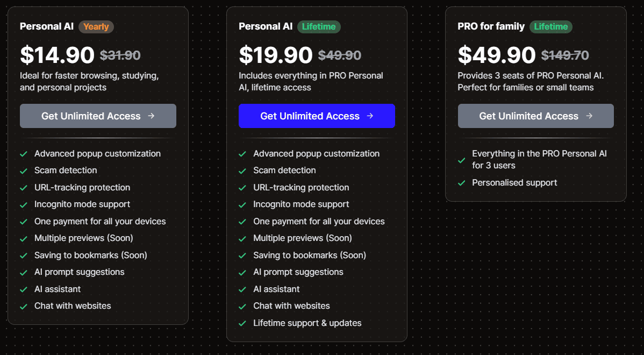Image resolution: width=644 pixels, height=355 pixels.
Task: Select the Yearly badge on Personal AI
Action: point(96,26)
